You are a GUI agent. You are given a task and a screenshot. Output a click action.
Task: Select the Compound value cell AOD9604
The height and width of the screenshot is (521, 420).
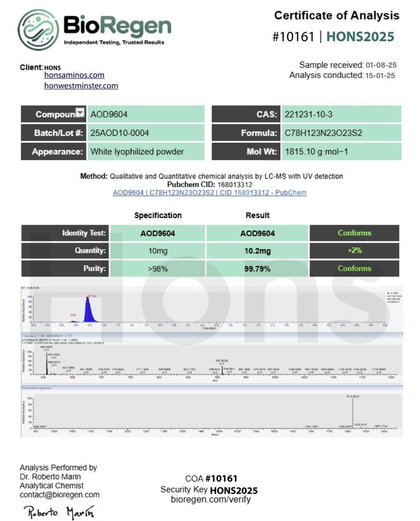(x=146, y=114)
